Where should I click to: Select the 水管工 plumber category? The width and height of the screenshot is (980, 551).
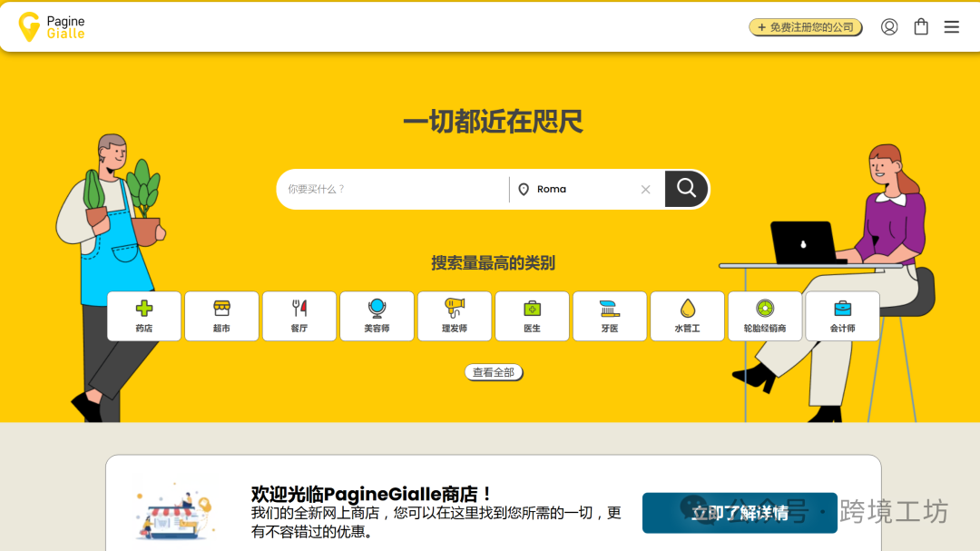coord(687,316)
